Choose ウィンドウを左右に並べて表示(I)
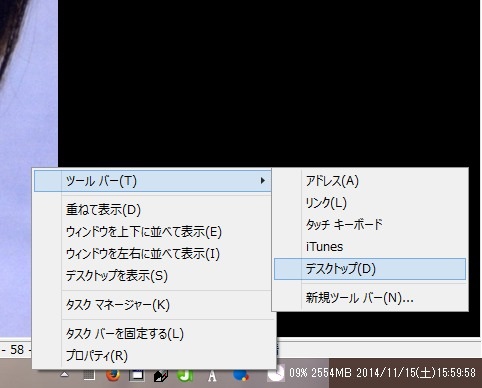482x388 pixels. (x=153, y=254)
